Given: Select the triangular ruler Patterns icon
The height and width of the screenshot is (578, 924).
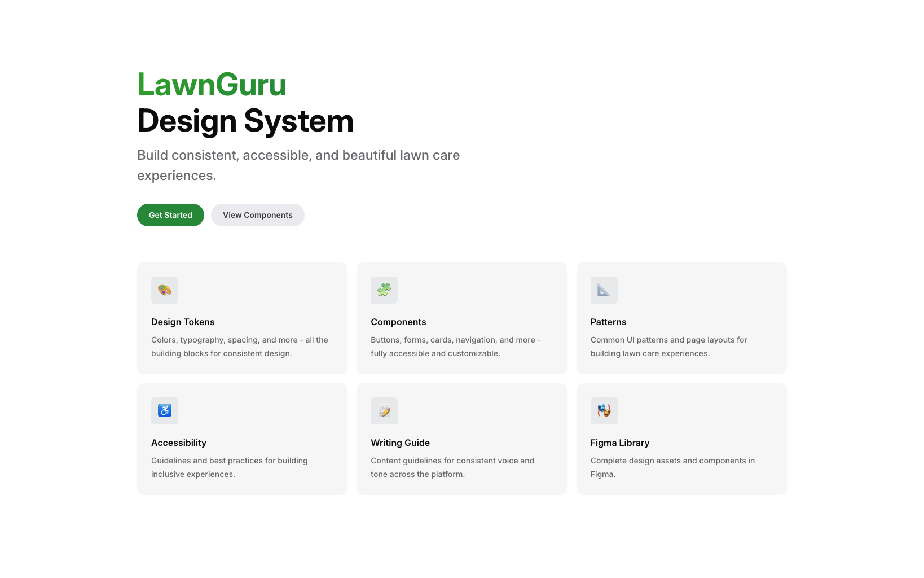Looking at the screenshot, I should pos(604,290).
